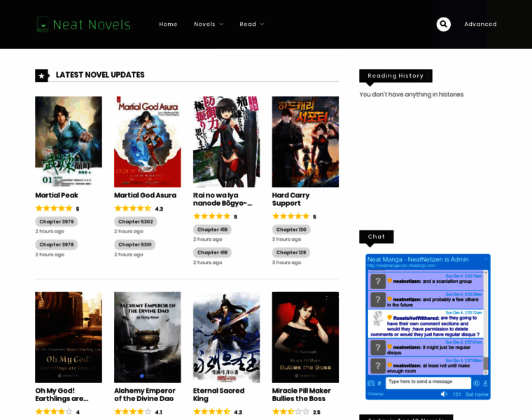The height and width of the screenshot is (420, 532).
Task: Click the star icon beside Latest Novel Updates
Action: pos(42,76)
